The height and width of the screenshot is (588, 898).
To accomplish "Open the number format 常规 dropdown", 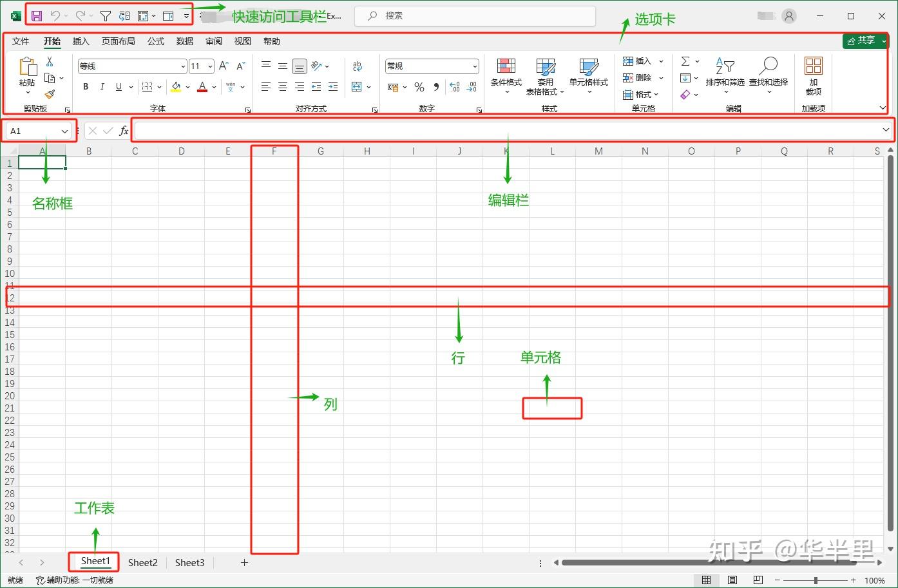I will tap(475, 66).
